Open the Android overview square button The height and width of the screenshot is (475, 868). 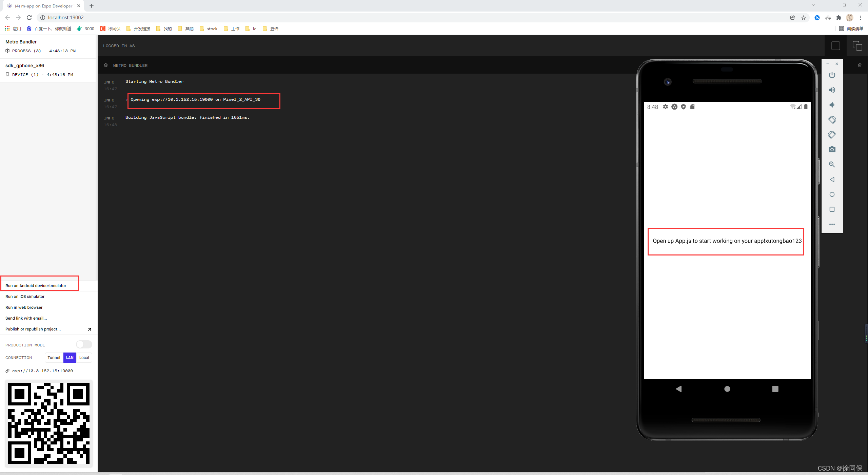pos(832,209)
